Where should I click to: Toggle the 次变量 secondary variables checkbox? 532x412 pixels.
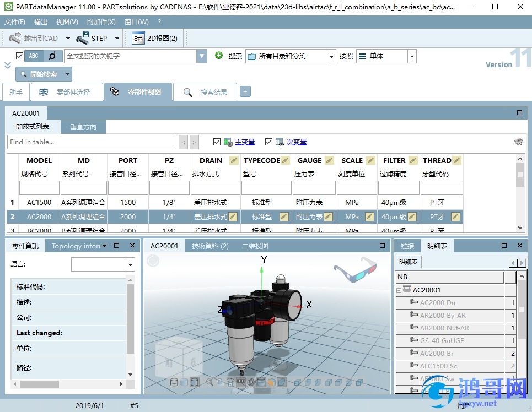[x=268, y=142]
